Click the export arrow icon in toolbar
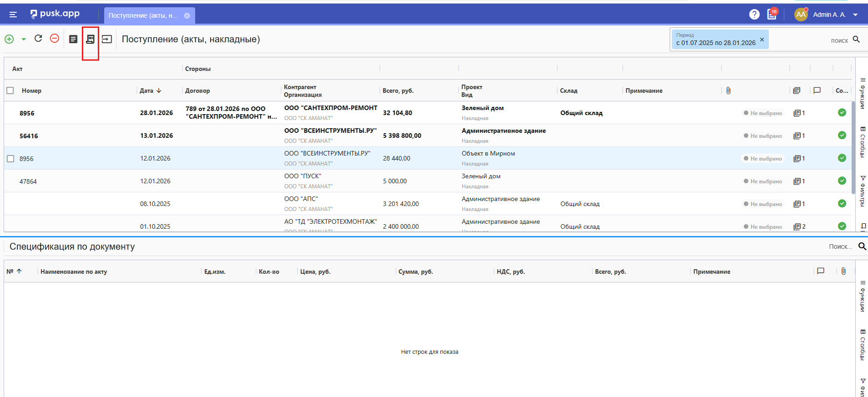Screen dimensions: 868x397 tap(107, 39)
